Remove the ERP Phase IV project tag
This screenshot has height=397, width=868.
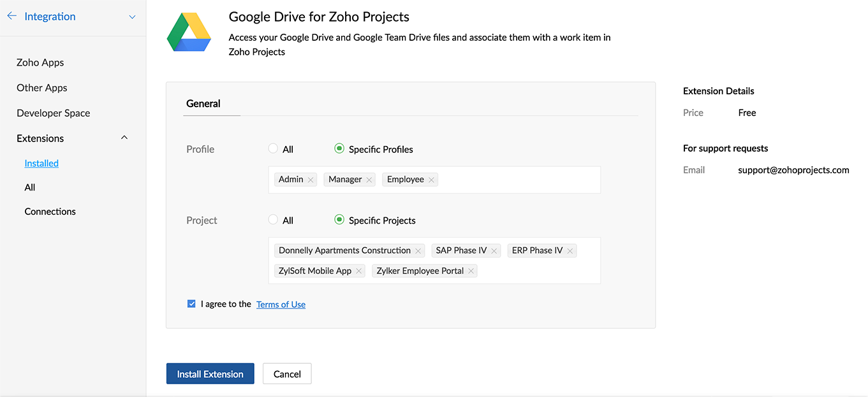570,251
